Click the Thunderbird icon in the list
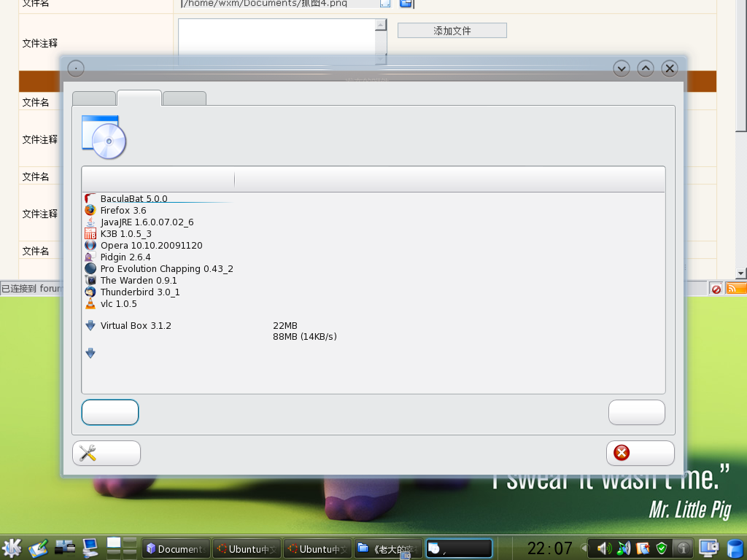 (x=90, y=292)
